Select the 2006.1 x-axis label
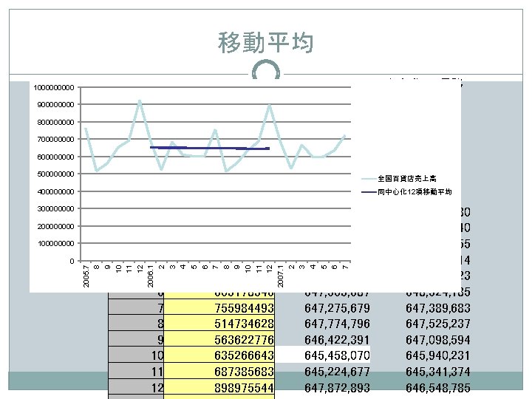This screenshot has width=532, height=399. pyautogui.click(x=151, y=276)
